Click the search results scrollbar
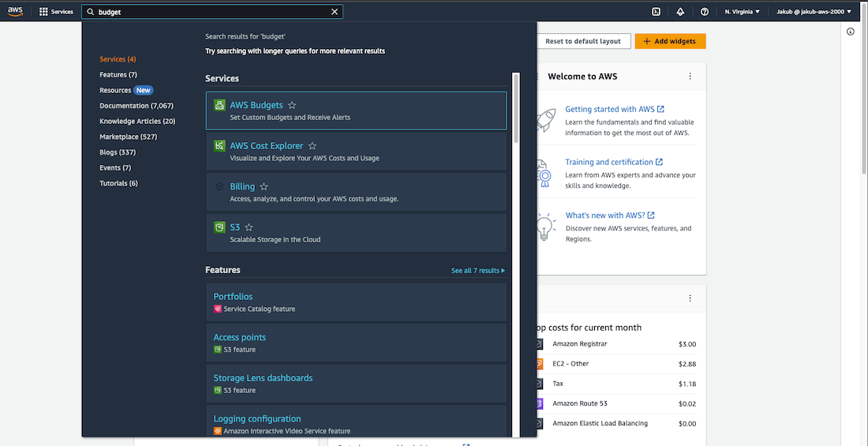868x446 pixels. coord(516,109)
